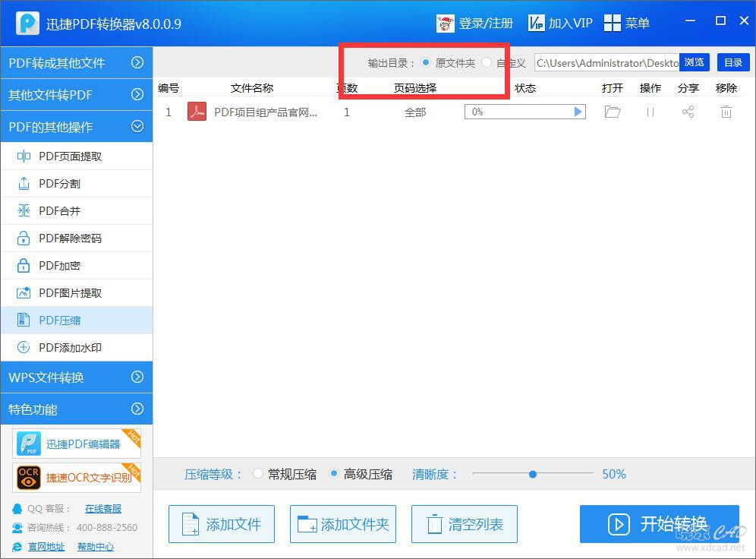Open the output folder icon for row 1
Viewport: 756px width, 559px height.
pos(613,112)
